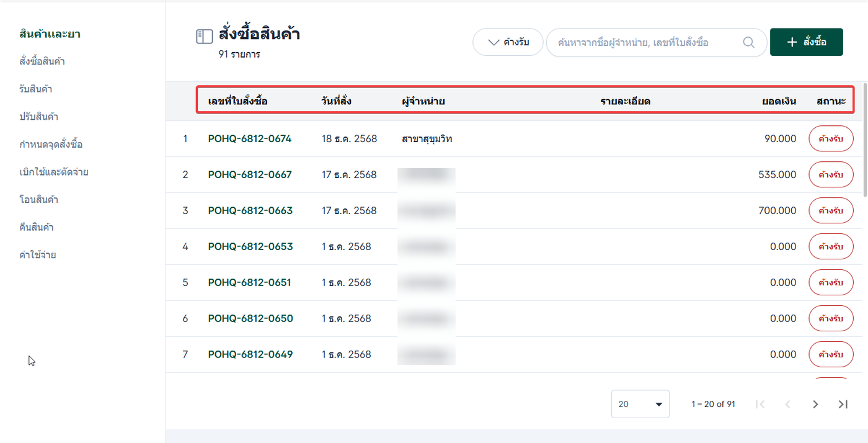The image size is (868, 443).
Task: Open คืนสินค้า in the sidebar
Action: point(37,227)
